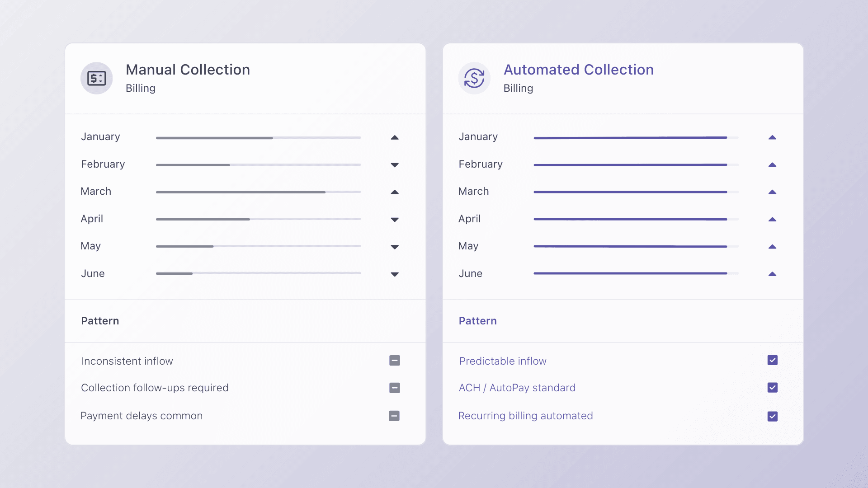The height and width of the screenshot is (488, 868).
Task: Select the Manual Collection Pattern heading
Action: (100, 321)
